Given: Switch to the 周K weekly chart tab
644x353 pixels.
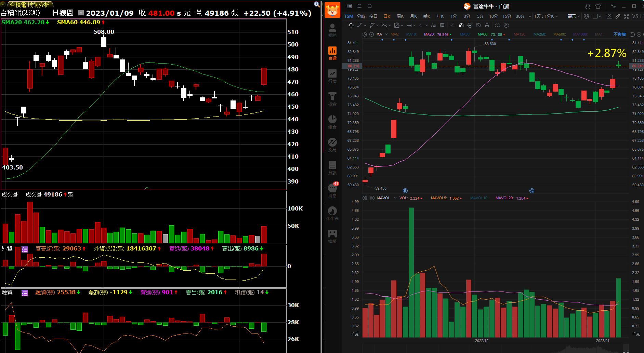Looking at the screenshot, I should tap(400, 16).
